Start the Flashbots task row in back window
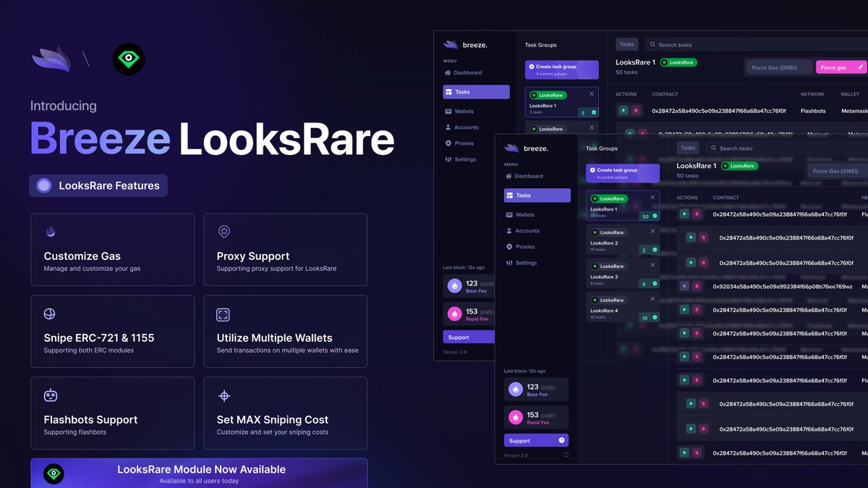 point(624,111)
